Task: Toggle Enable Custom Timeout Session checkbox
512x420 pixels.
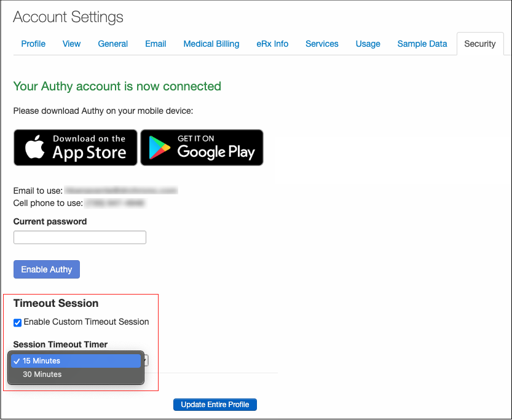Action: pyautogui.click(x=18, y=323)
